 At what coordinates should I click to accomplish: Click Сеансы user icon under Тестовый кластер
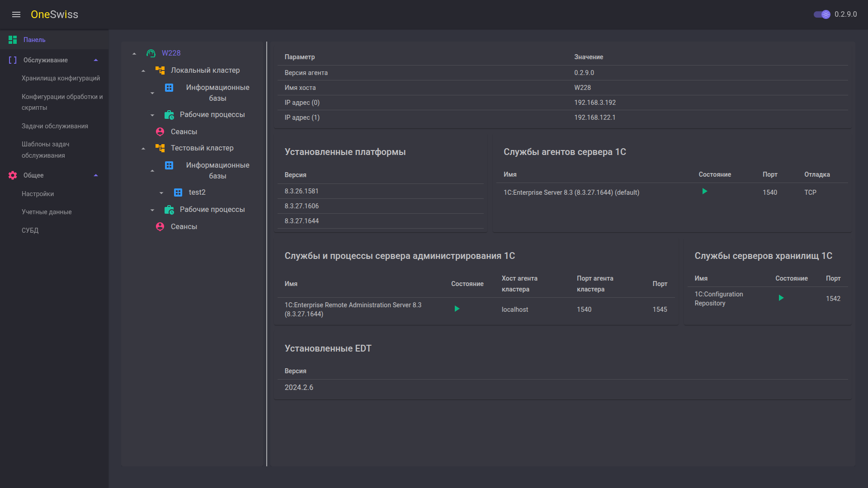click(x=160, y=227)
